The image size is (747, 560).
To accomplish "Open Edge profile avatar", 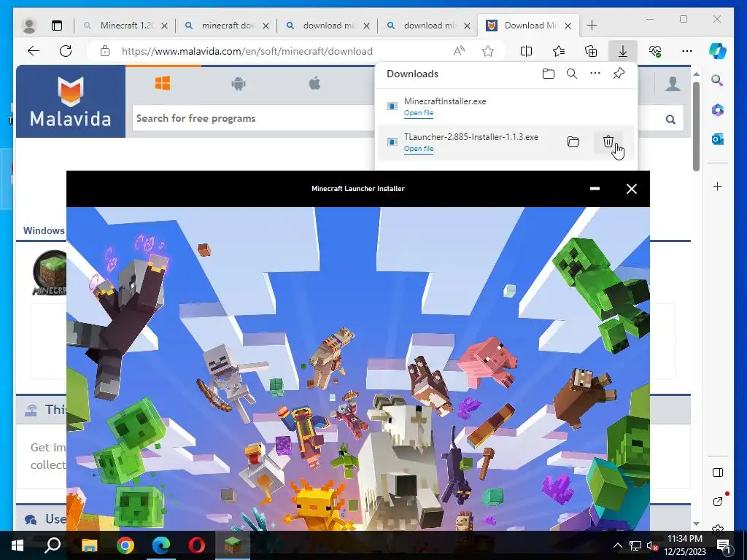I will (29, 26).
